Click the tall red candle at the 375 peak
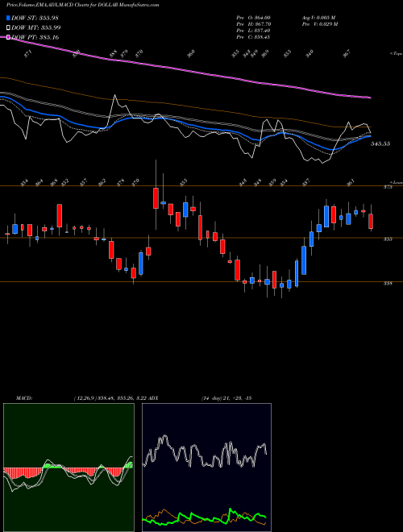 pyautogui.click(x=156, y=197)
